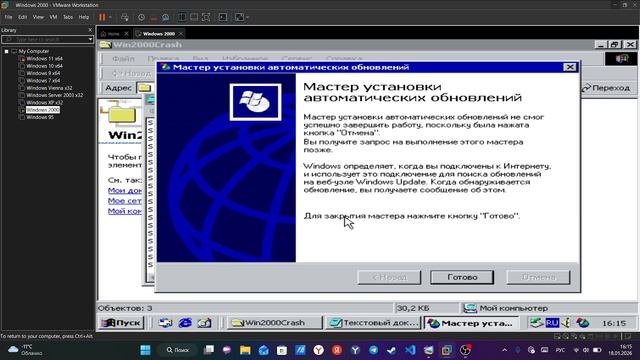Image resolution: width=640 pixels, height=360 pixels.
Task: Click the RU language indicator in guest tray
Action: click(552, 323)
